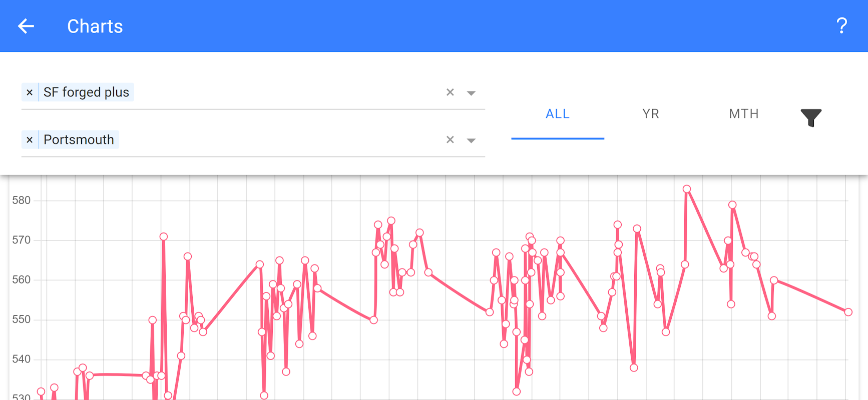The width and height of the screenshot is (868, 400).
Task: Clear all selections in the SF forged plus field
Action: 450,92
